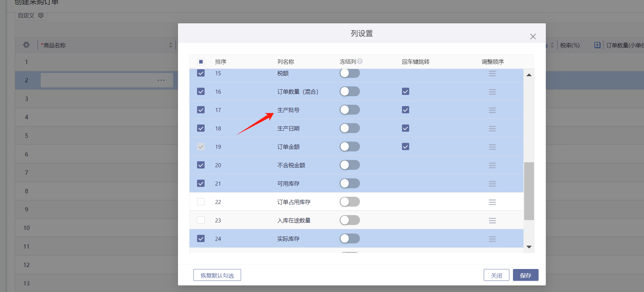Click scroll down arrow in column list

pyautogui.click(x=529, y=247)
